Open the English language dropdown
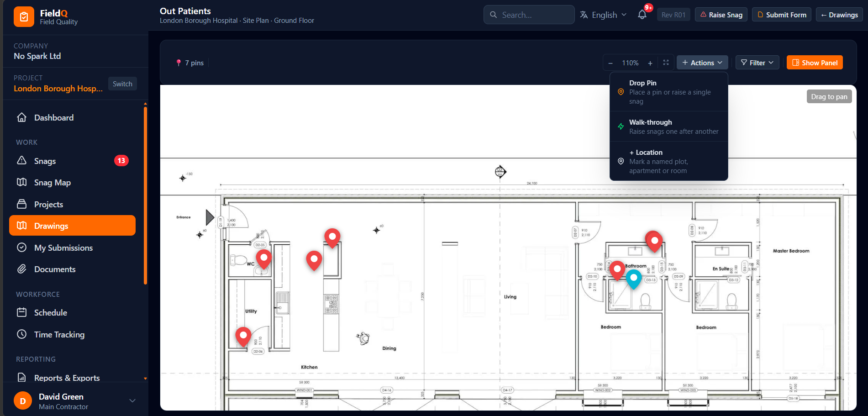The width and height of the screenshot is (868, 416). [603, 15]
